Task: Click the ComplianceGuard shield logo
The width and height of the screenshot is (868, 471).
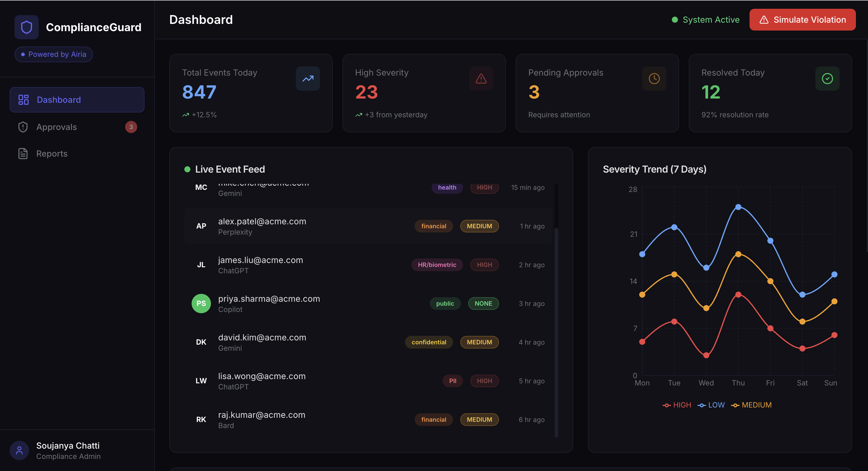Action: [x=26, y=27]
